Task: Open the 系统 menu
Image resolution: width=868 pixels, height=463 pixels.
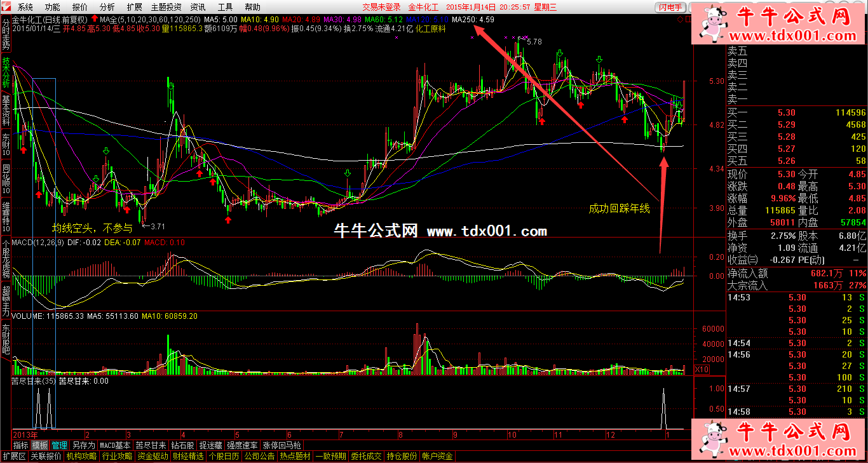Action: (25, 7)
